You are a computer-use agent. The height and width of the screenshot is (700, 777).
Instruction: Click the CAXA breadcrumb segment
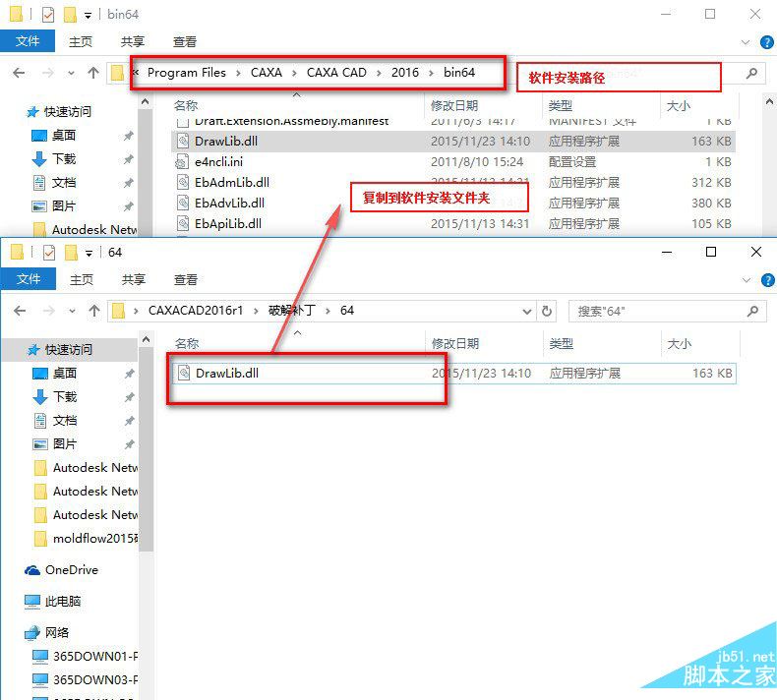click(x=267, y=73)
